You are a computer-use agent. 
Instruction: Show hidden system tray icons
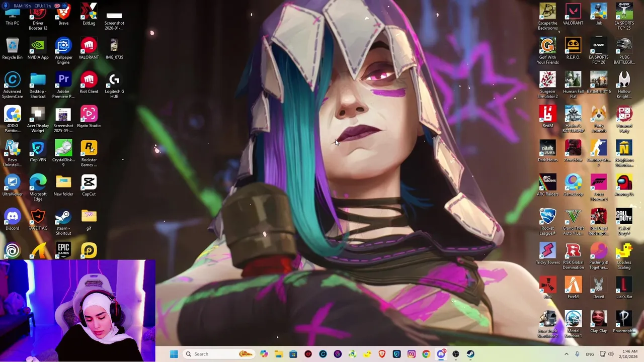pyautogui.click(x=566, y=354)
